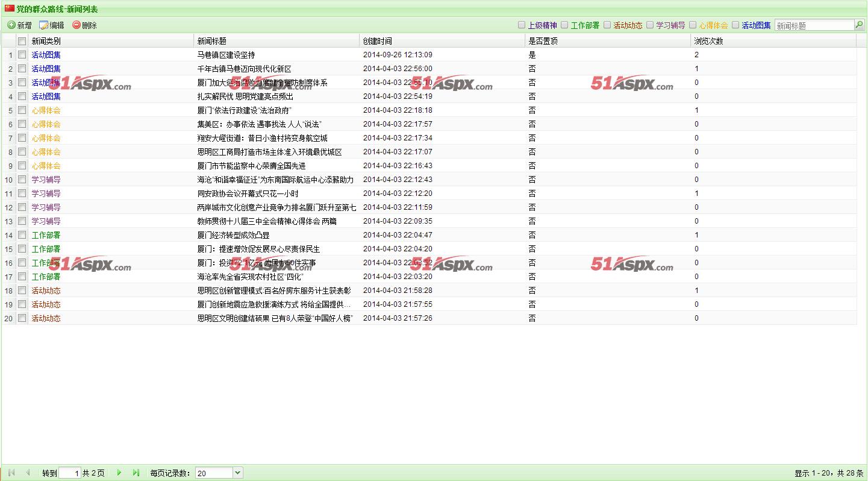Tick the select-all checkbox in header

[22, 42]
